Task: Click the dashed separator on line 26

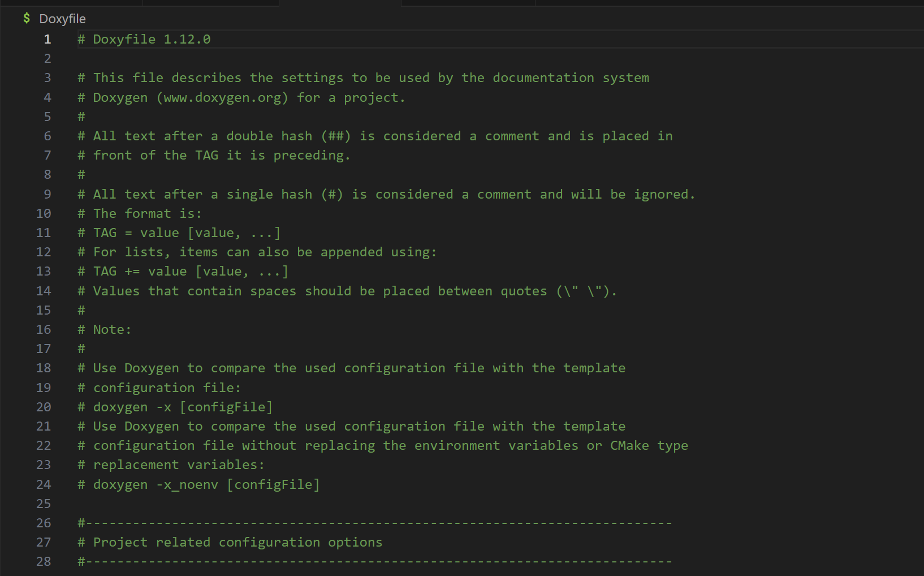Action: click(x=374, y=523)
